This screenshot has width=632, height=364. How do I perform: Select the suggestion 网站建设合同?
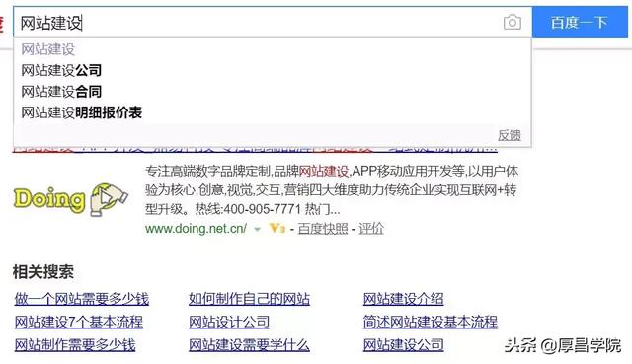click(x=61, y=92)
